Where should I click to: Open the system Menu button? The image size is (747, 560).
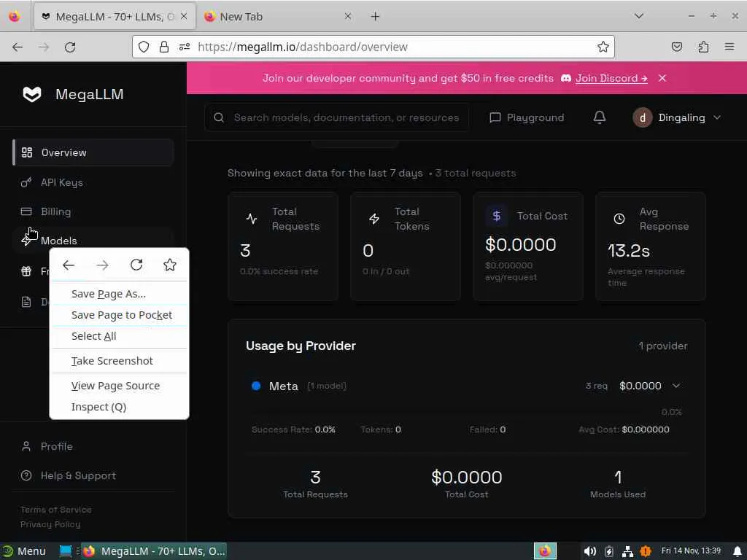point(24,551)
